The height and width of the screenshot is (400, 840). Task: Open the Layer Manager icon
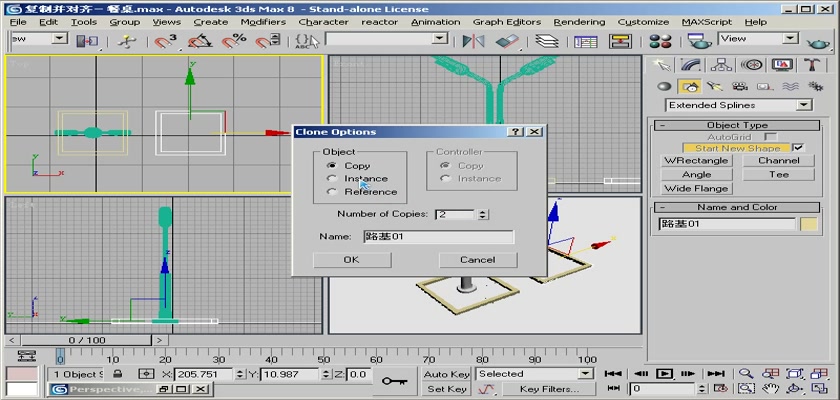[x=546, y=41]
